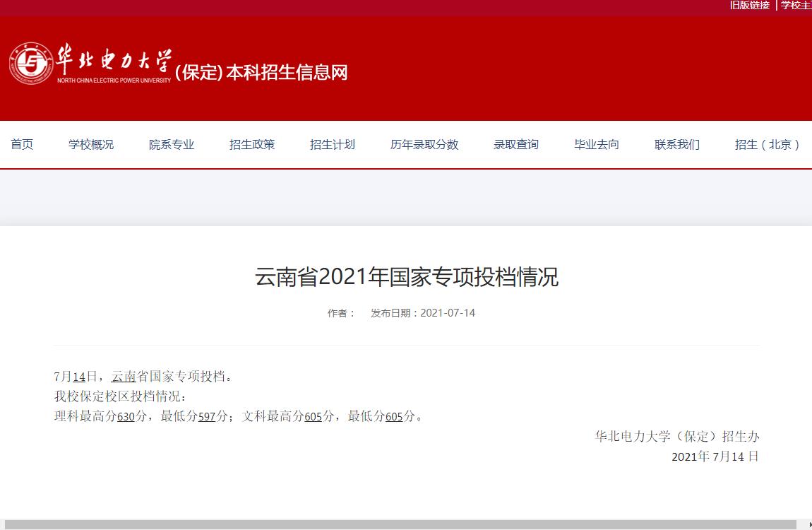This screenshot has width=812, height=530.
Task: Click the underlined 云南 text
Action: point(124,376)
